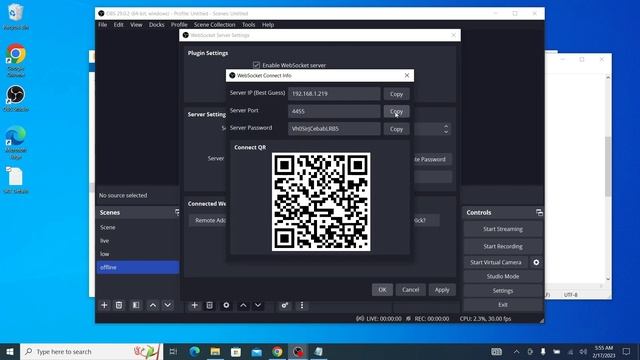
Task: Click Exit in Controls panel
Action: [503, 305]
